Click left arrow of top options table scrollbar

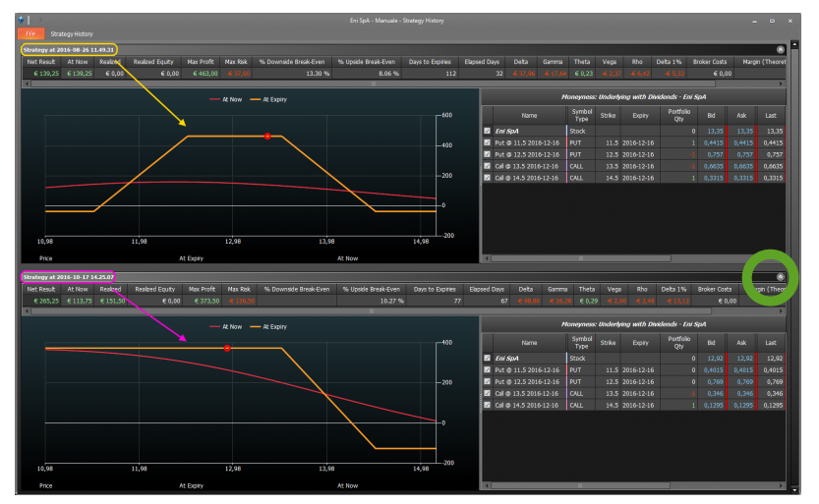coord(487,258)
